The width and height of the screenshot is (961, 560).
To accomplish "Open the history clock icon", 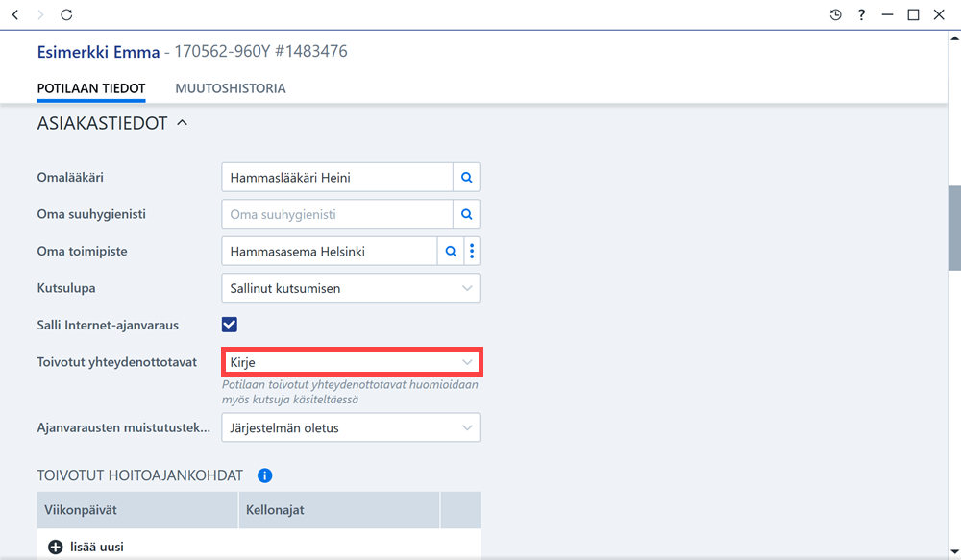I will [x=835, y=14].
